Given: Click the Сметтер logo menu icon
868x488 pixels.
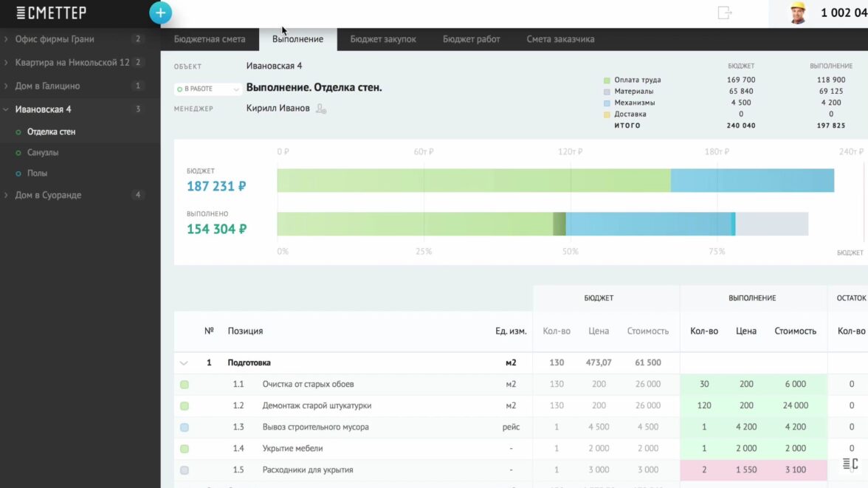Looking at the screenshot, I should [21, 13].
